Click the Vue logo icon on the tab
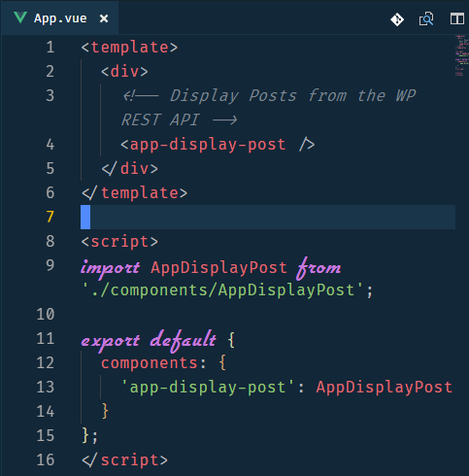This screenshot has height=476, width=469. click(20, 17)
